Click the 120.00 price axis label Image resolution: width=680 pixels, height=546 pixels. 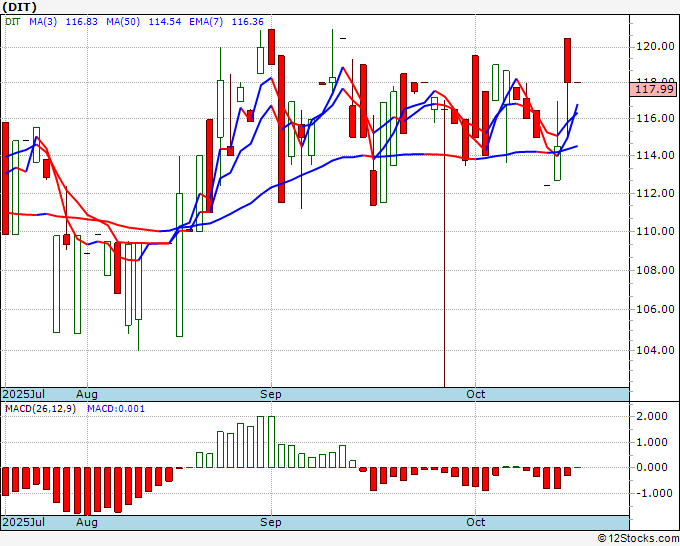[655, 46]
